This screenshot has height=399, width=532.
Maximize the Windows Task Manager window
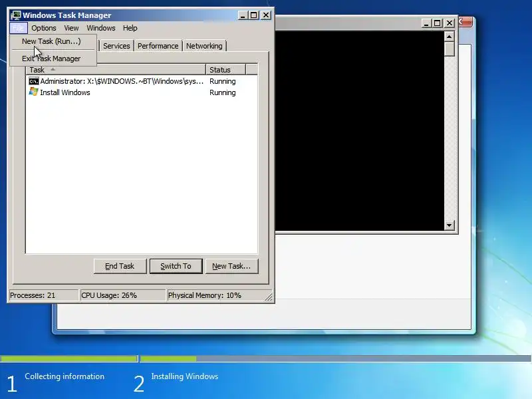(254, 15)
